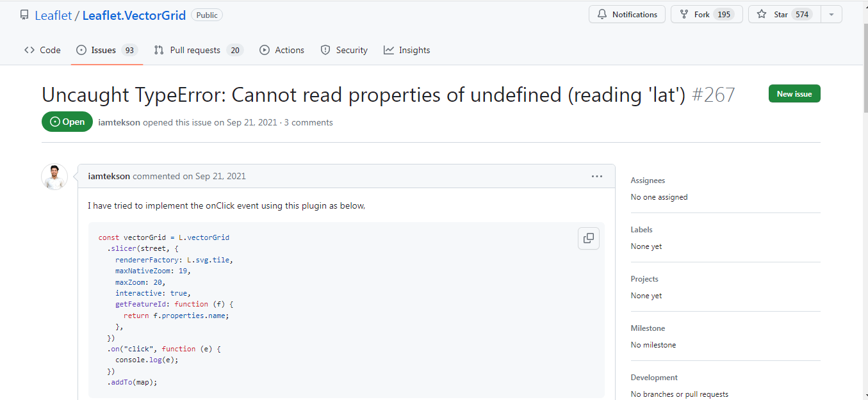Click the Projects sidebar heading
The height and width of the screenshot is (400, 868).
644,279
